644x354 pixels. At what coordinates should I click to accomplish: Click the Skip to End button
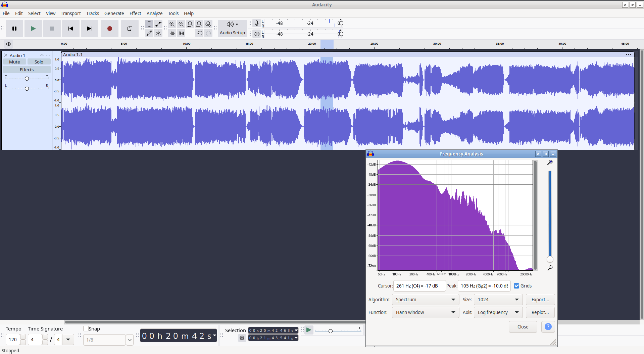(89, 29)
